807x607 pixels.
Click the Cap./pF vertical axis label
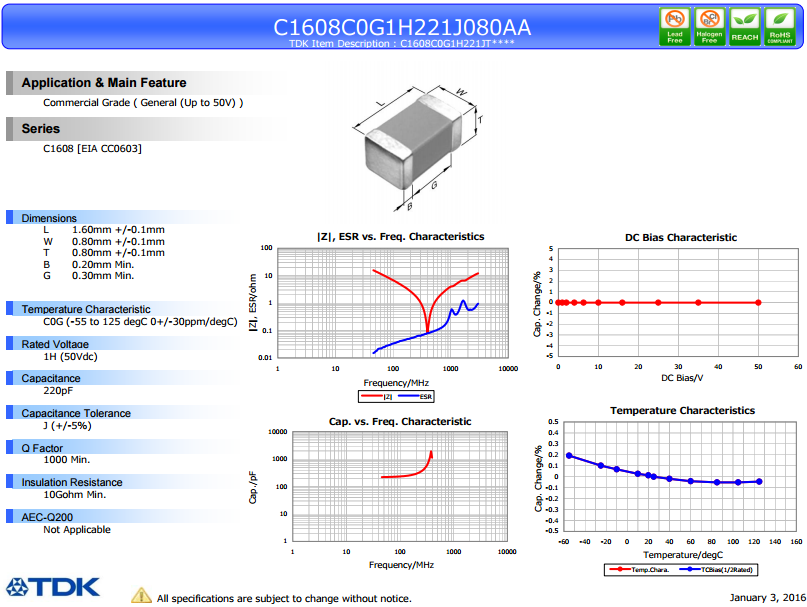pyautogui.click(x=253, y=488)
